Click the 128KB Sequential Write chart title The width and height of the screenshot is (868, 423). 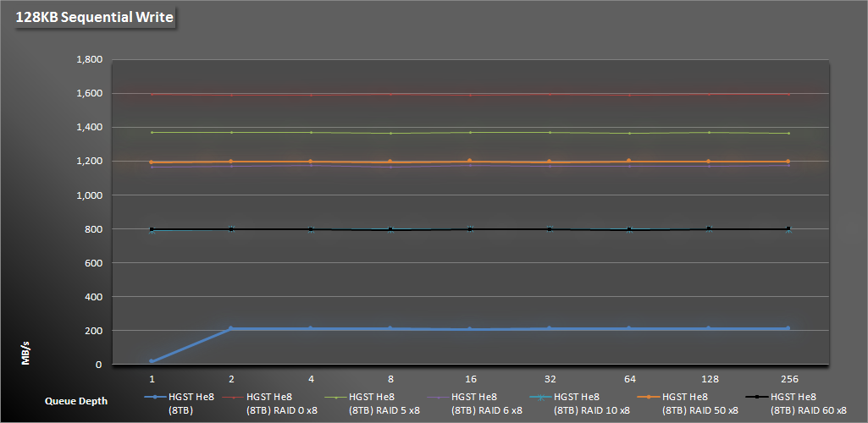pos(93,17)
